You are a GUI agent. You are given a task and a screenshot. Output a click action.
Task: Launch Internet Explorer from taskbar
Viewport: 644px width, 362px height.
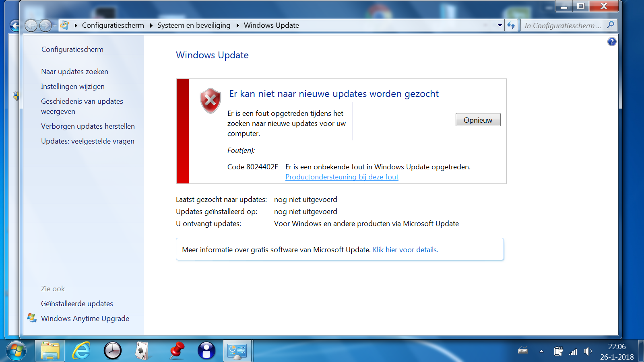coord(81,351)
